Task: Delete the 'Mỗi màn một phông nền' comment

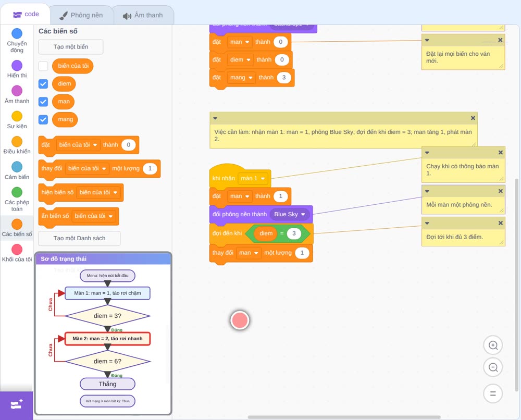Action: point(500,191)
